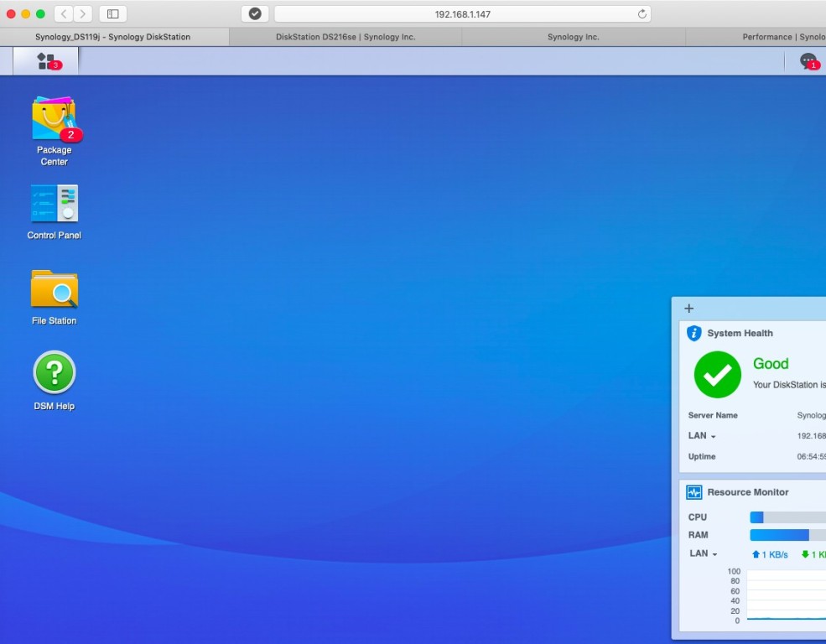826x644 pixels.
Task: Open Package Center desktop icon
Action: coord(55,132)
